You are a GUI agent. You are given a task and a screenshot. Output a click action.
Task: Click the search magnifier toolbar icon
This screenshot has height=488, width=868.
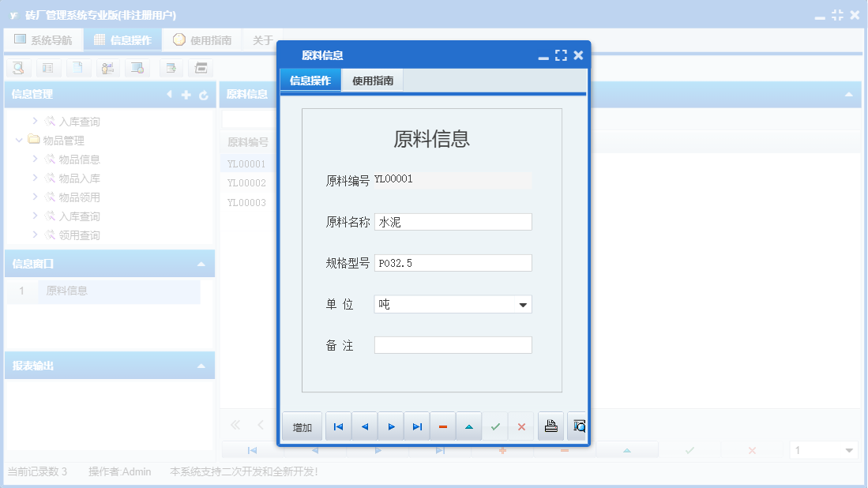point(17,68)
